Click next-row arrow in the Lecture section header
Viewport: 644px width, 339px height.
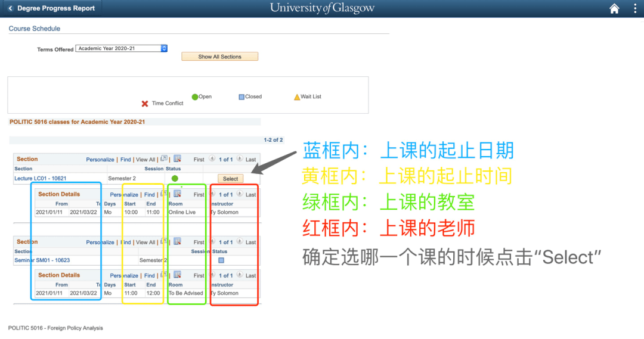tap(240, 159)
